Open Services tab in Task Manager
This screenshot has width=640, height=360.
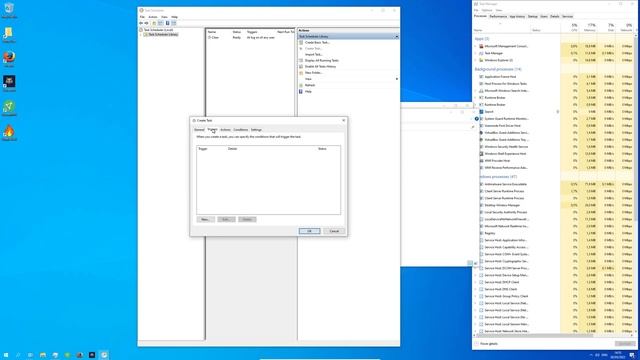(x=568, y=16)
